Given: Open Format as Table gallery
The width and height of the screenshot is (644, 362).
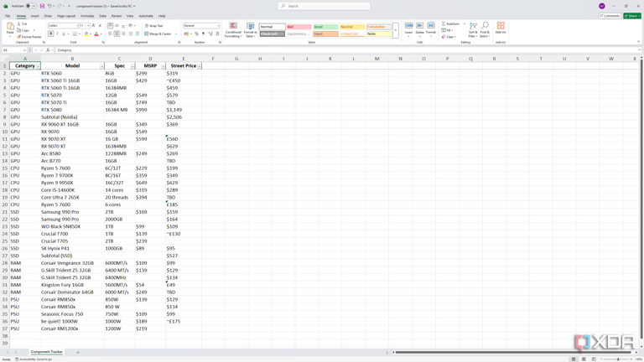Looking at the screenshot, I should click(250, 30).
